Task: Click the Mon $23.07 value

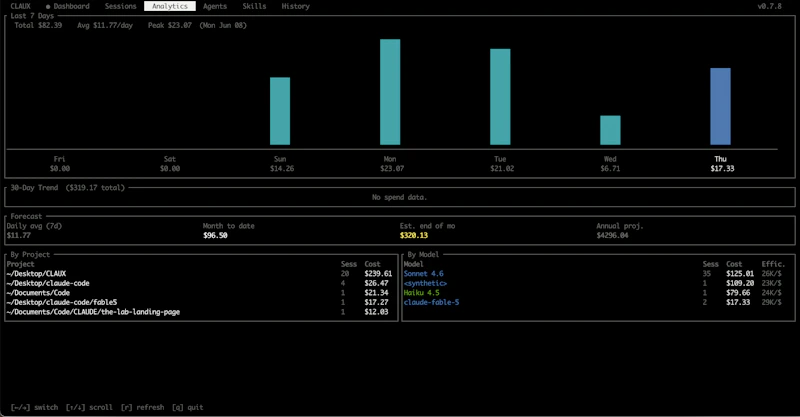Action: (x=392, y=168)
